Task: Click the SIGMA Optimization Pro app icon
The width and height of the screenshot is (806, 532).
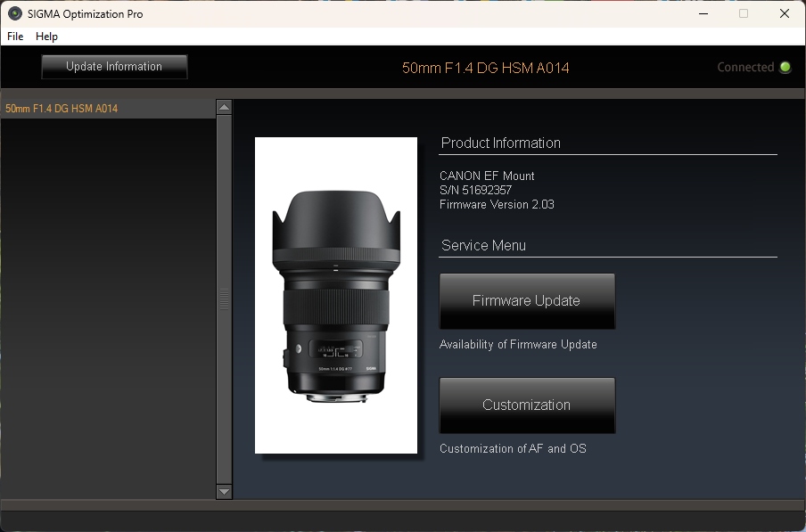Action: [13, 13]
